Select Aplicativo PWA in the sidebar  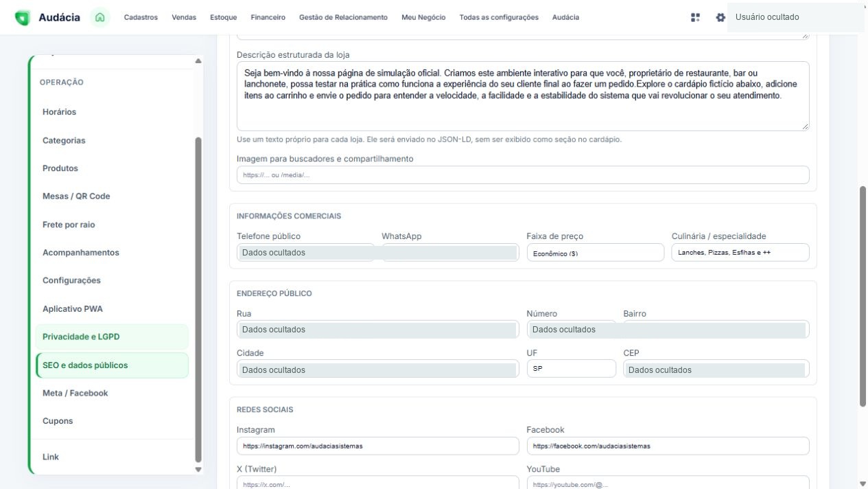(x=111, y=309)
